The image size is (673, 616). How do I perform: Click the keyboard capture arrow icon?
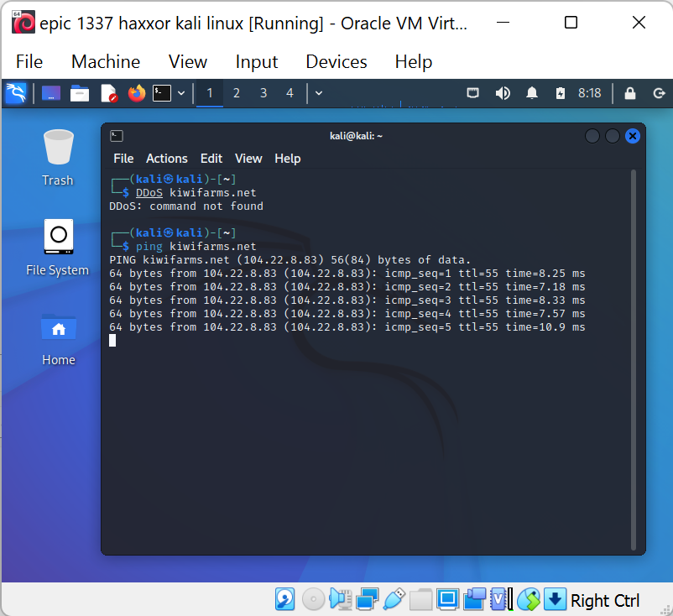(555, 599)
